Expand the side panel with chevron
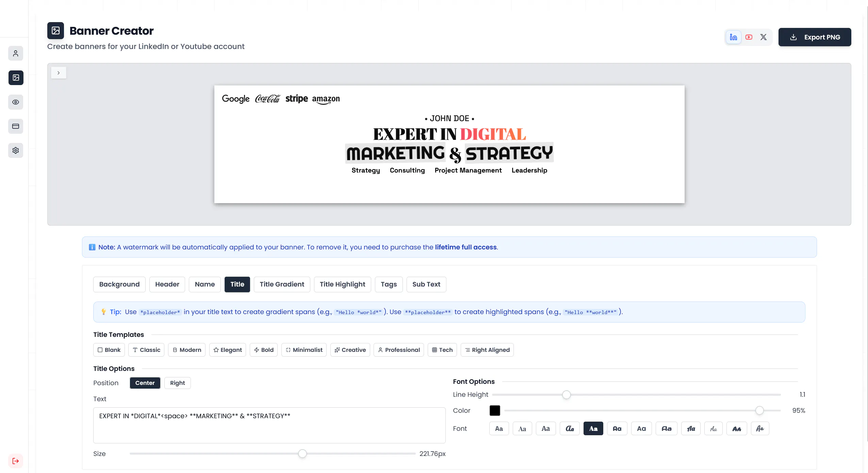 click(59, 73)
